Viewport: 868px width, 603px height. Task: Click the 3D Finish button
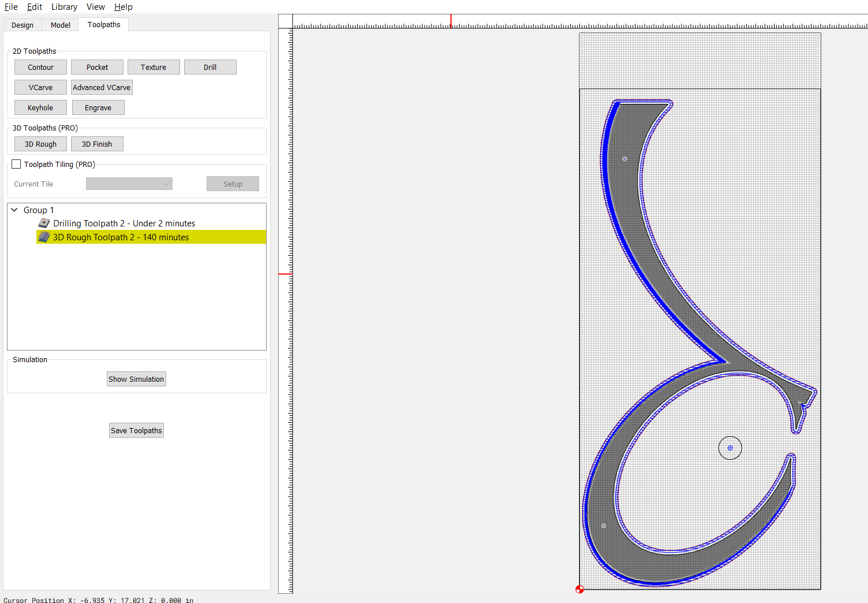pos(97,144)
